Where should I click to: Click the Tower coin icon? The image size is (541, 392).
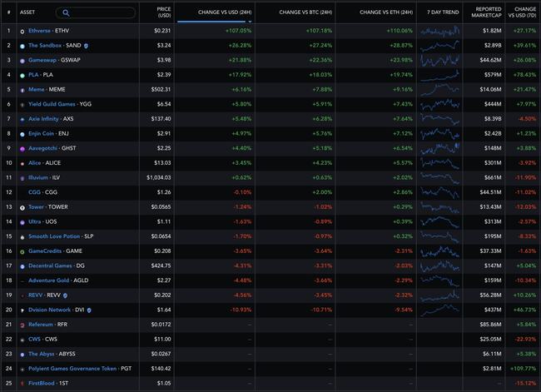(22, 208)
